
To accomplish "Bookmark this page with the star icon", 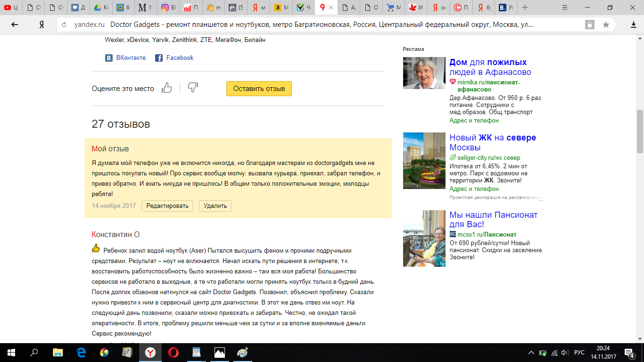I will tap(606, 25).
